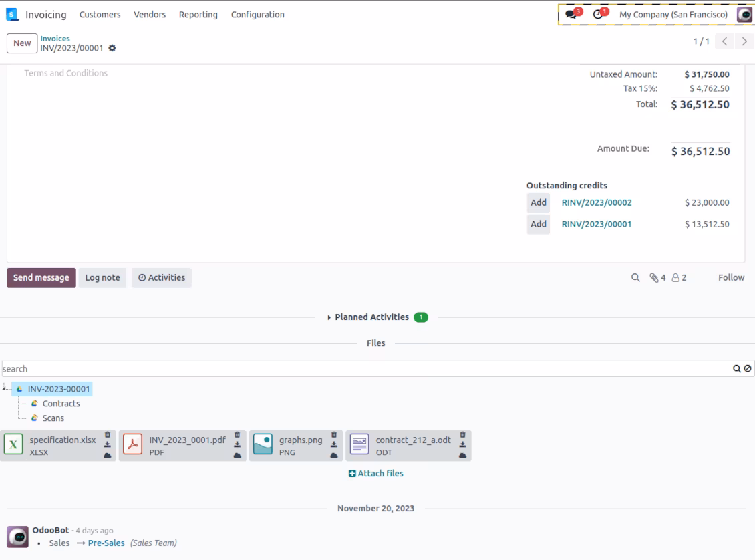The image size is (755, 560).
Task: Delete specification.xlsx with trash icon
Action: 108,435
